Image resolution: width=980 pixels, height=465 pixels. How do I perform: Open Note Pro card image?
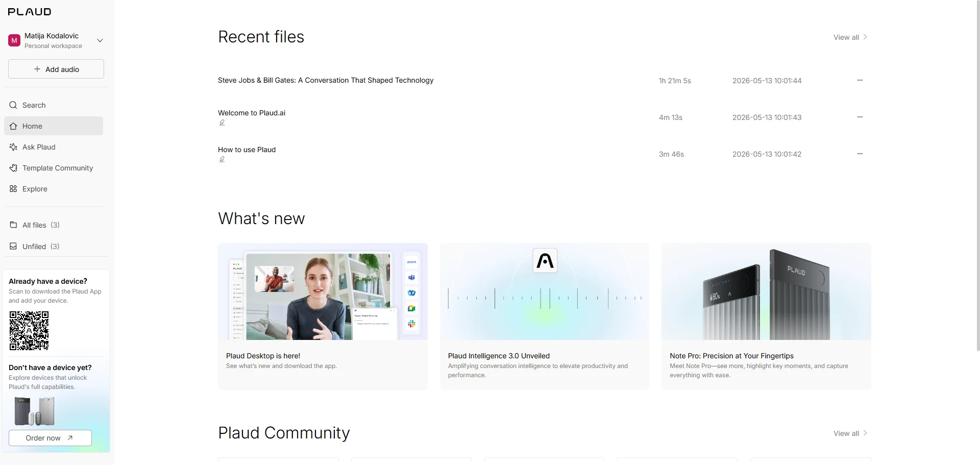[766, 291]
